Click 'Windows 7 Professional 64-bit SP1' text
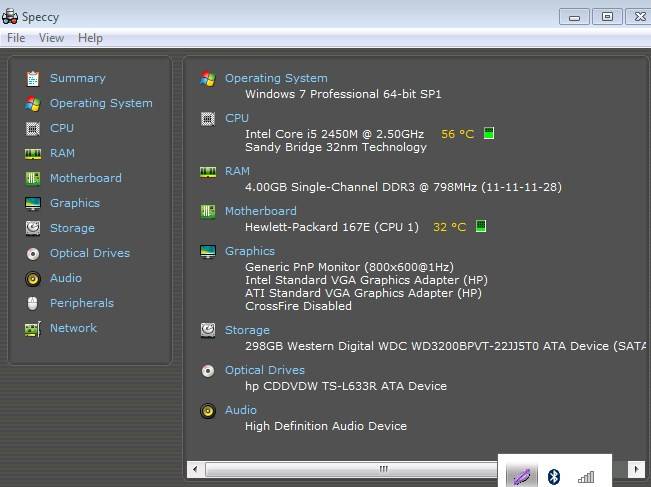The image size is (651, 487). (x=343, y=94)
